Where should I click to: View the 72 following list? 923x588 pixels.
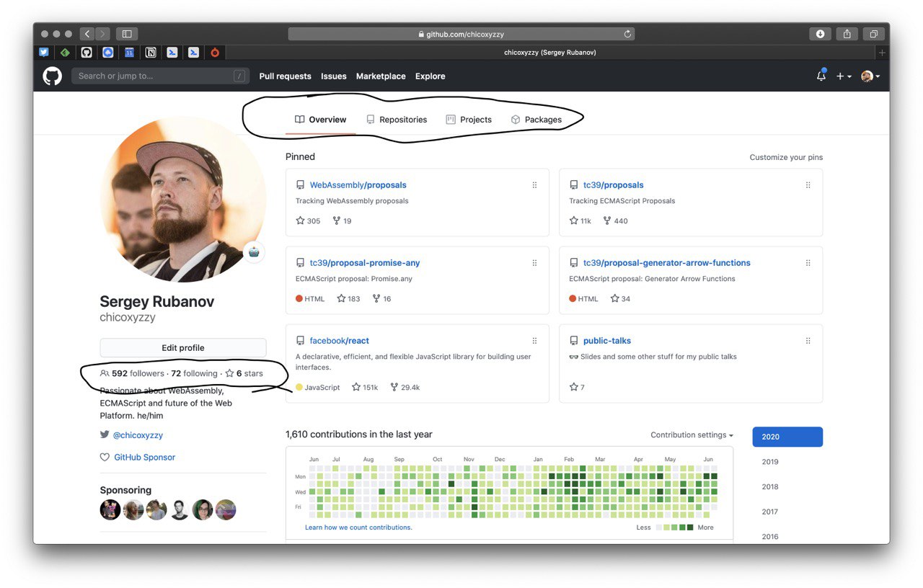pyautogui.click(x=194, y=373)
